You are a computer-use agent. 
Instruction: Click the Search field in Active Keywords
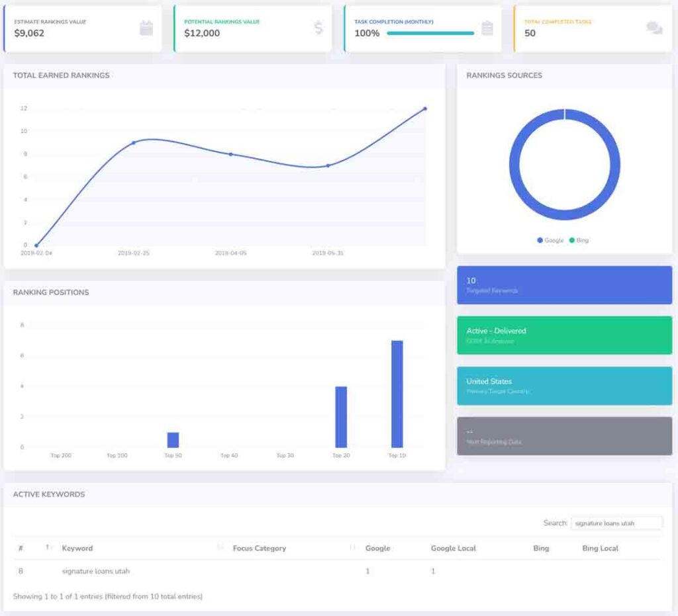click(616, 523)
